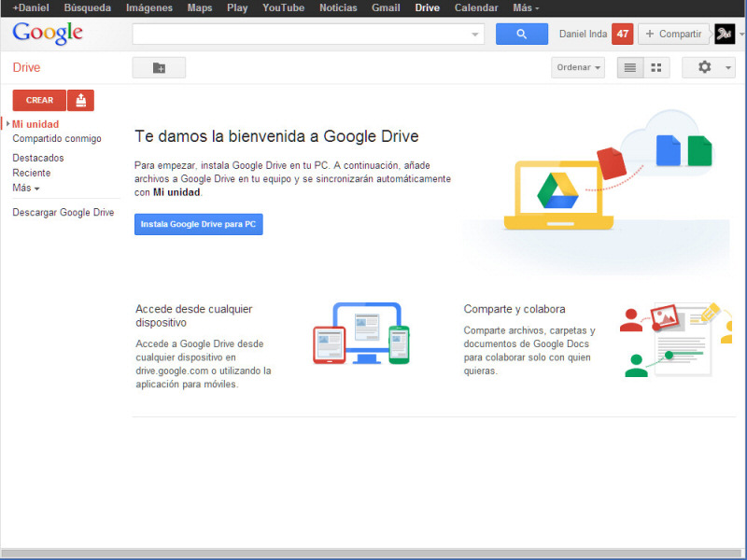This screenshot has width=747, height=560.
Task: Open the red 47 notifications badge
Action: tap(622, 34)
